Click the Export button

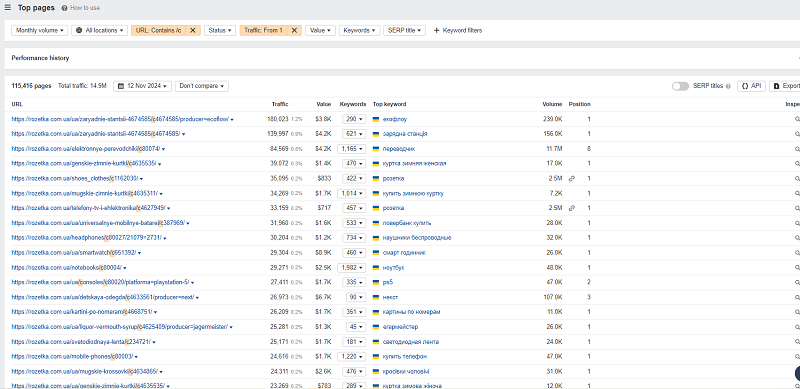(786, 86)
